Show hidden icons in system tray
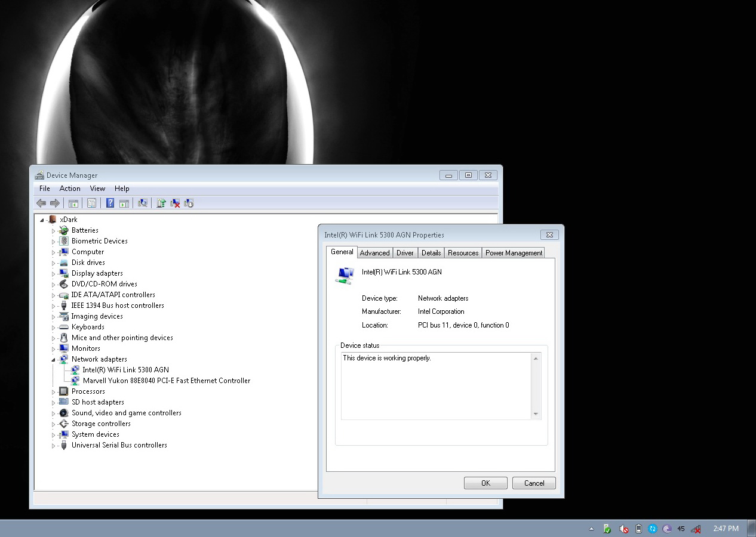The image size is (756, 537). pos(591,529)
